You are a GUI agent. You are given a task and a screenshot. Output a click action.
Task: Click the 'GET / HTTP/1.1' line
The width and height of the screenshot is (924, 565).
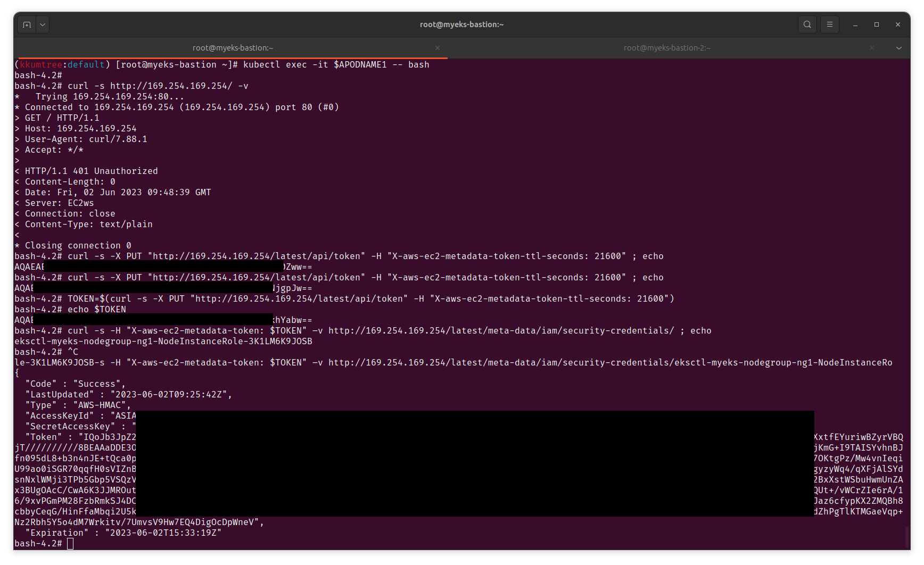[57, 118]
